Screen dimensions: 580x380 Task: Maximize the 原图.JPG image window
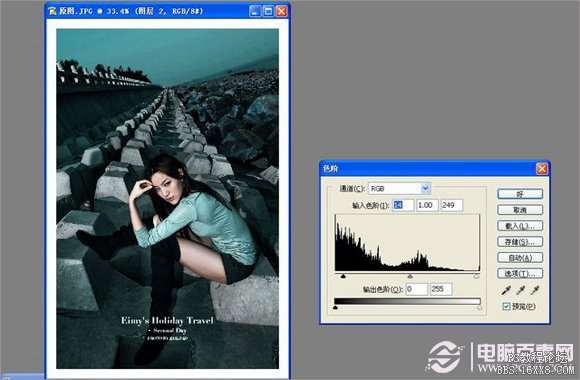point(268,11)
